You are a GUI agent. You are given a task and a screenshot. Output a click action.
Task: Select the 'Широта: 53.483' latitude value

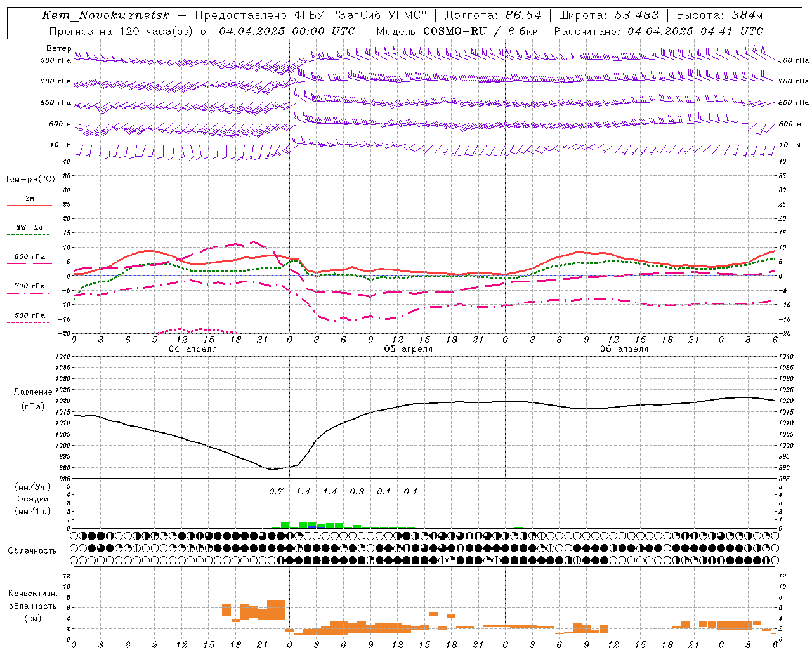click(608, 15)
